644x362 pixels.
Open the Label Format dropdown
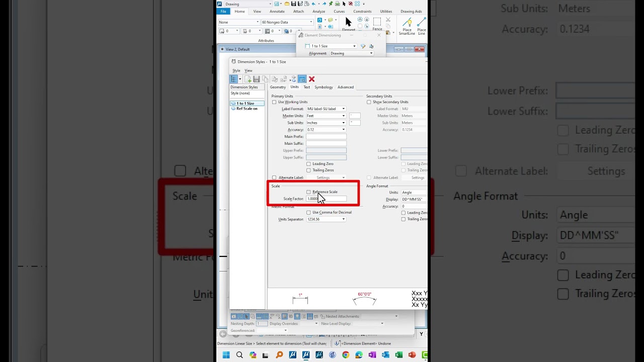click(x=326, y=109)
